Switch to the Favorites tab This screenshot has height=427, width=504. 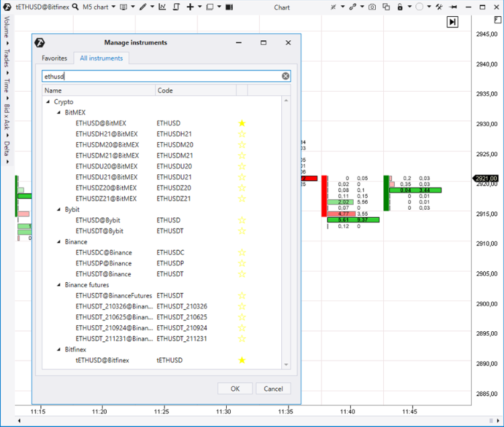(x=54, y=58)
